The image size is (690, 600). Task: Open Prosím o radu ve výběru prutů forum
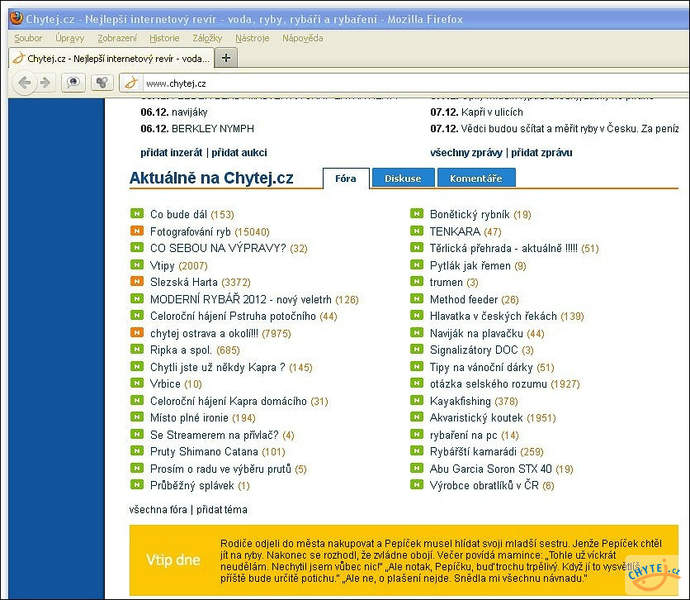pos(220,469)
